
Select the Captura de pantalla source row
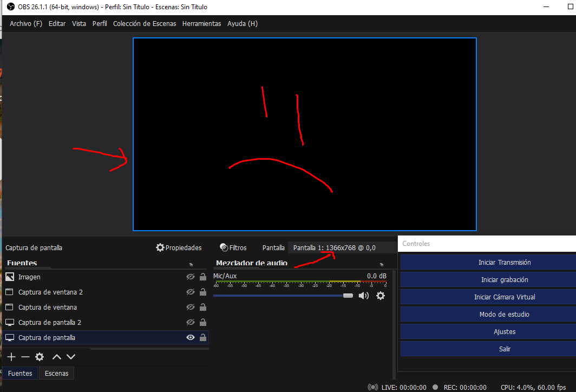point(106,337)
